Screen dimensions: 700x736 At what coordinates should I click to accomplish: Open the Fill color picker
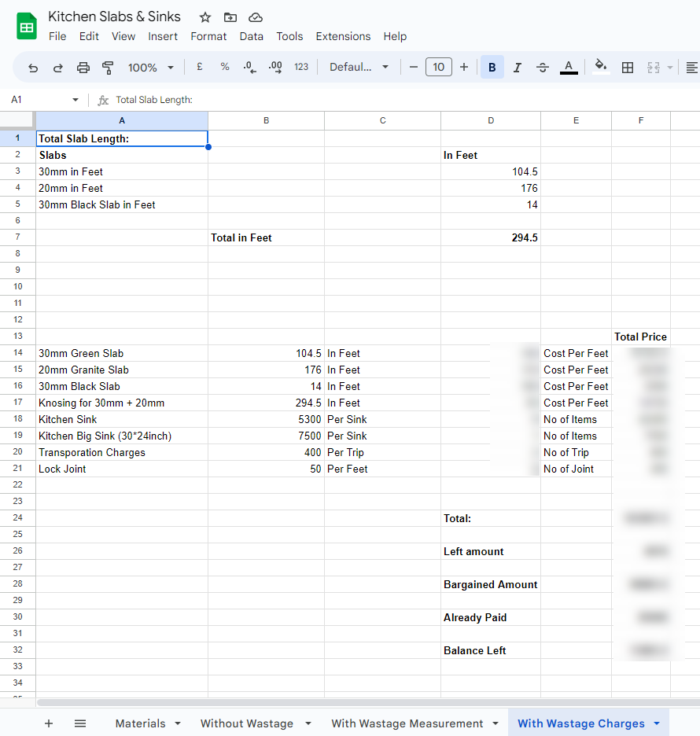coord(601,68)
